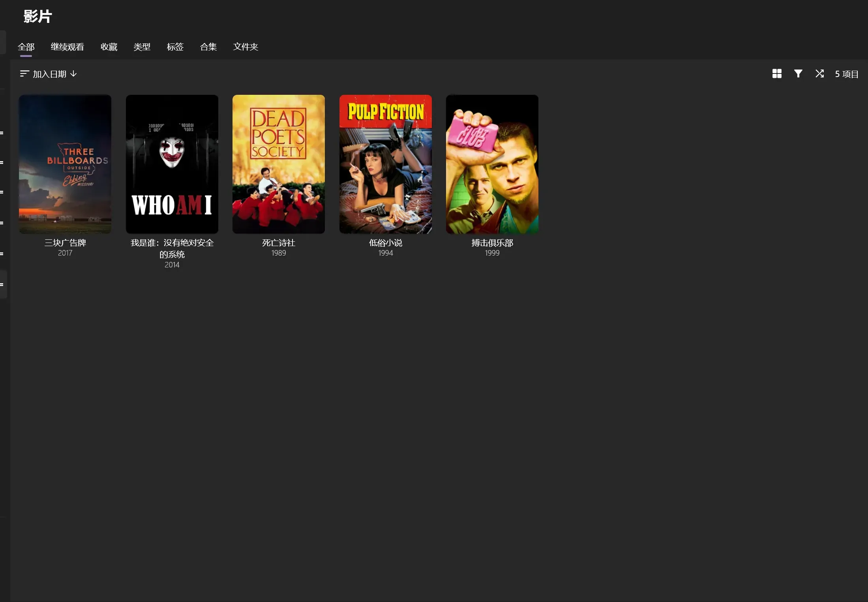Open the Dead Poets Society poster
The width and height of the screenshot is (868, 602).
279,164
